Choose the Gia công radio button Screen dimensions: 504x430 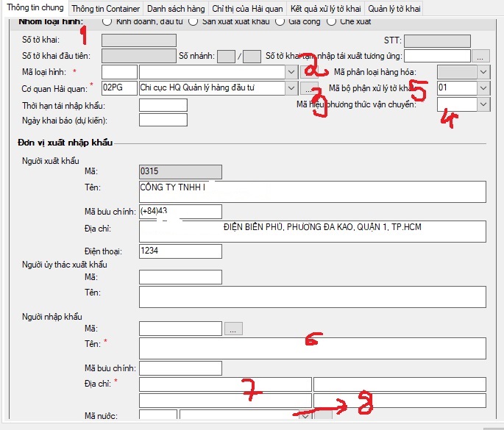280,21
